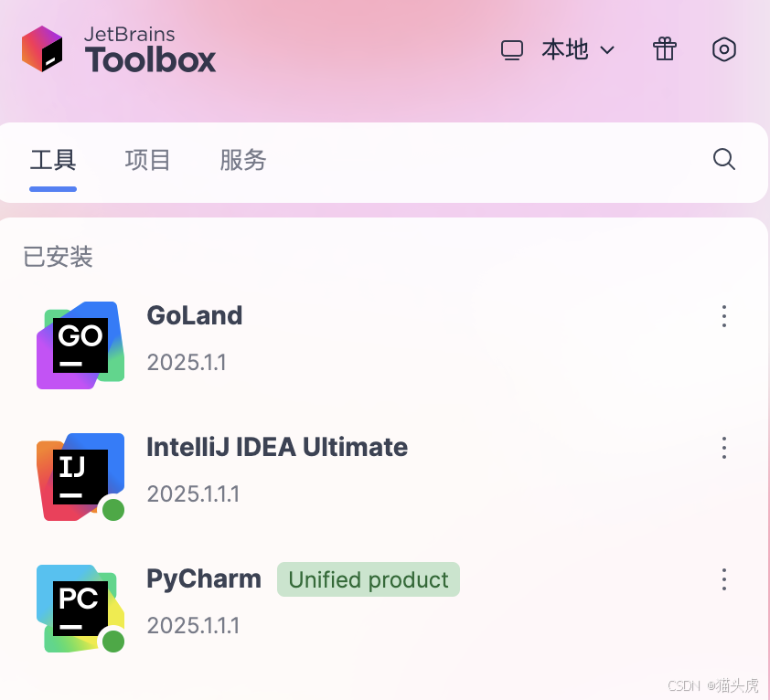The width and height of the screenshot is (770, 700).
Task: Open PyCharm's three-dot options menu
Action: tap(723, 579)
